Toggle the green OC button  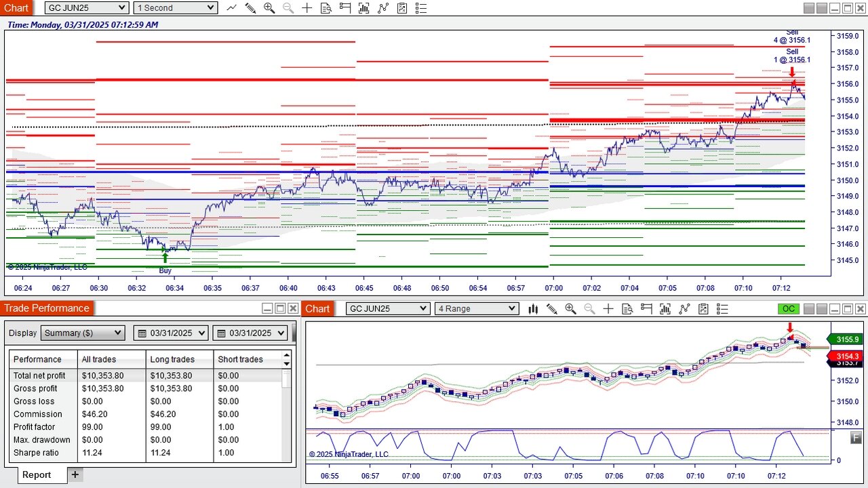[x=789, y=309]
